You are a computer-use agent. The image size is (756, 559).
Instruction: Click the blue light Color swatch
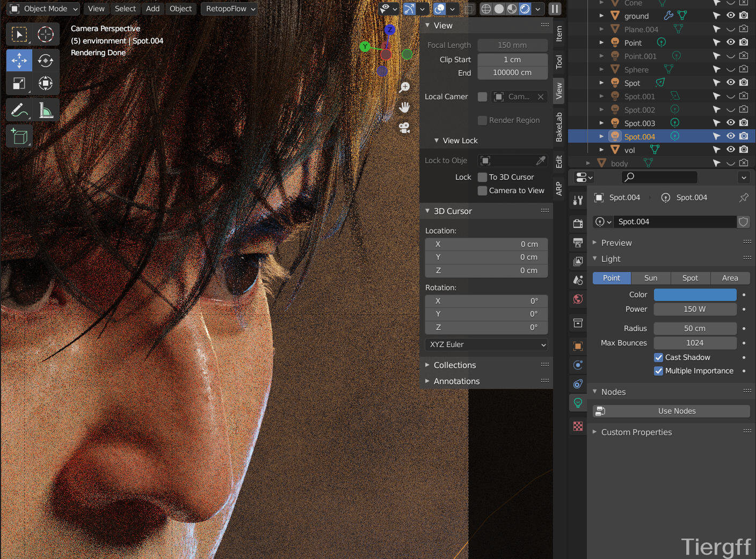click(695, 295)
